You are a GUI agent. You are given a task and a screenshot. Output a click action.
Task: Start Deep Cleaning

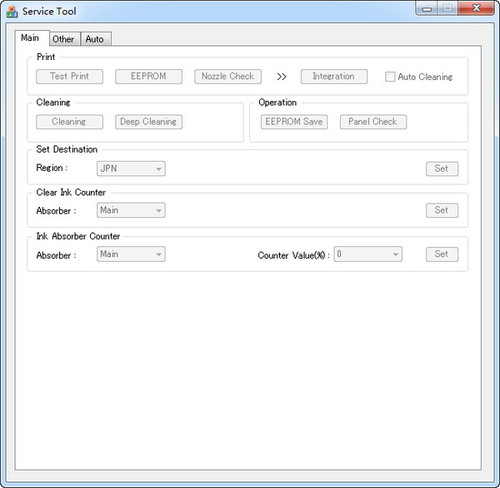(149, 122)
